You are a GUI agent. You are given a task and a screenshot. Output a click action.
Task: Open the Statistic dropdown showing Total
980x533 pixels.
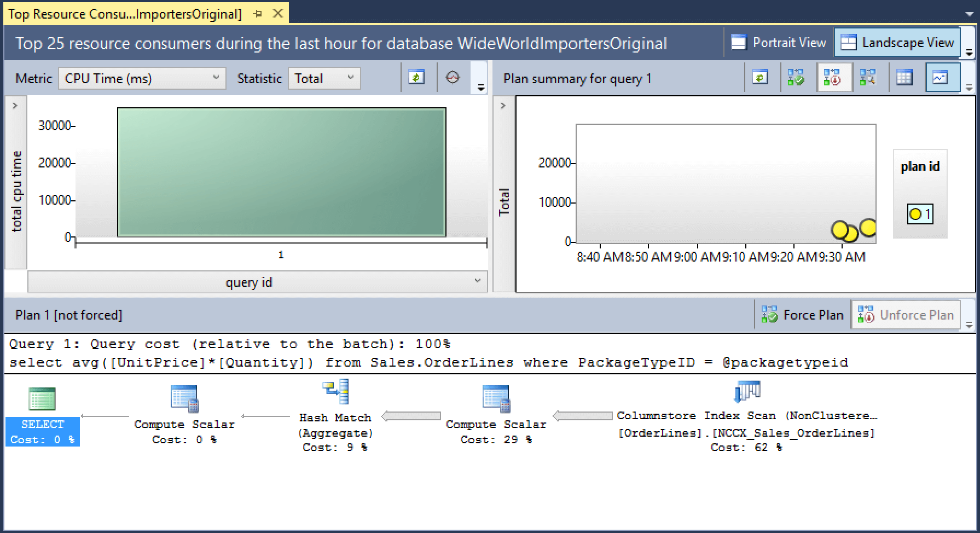click(324, 78)
